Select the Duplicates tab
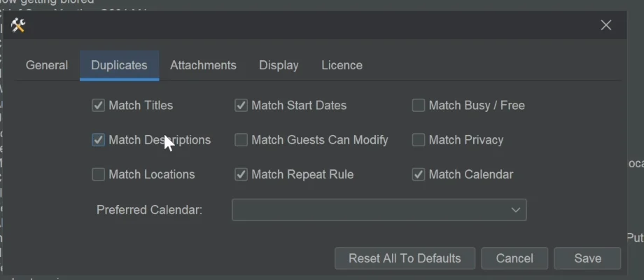The height and width of the screenshot is (280, 644). (119, 65)
